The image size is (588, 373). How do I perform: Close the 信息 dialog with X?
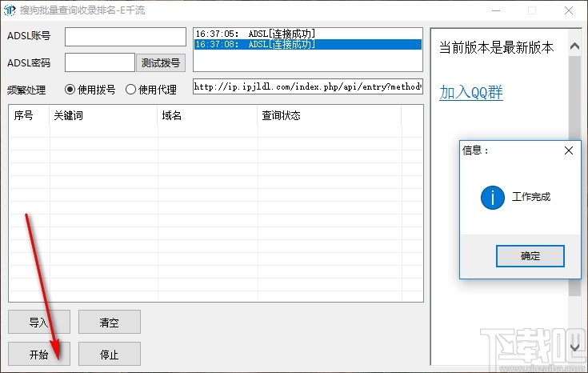[569, 150]
